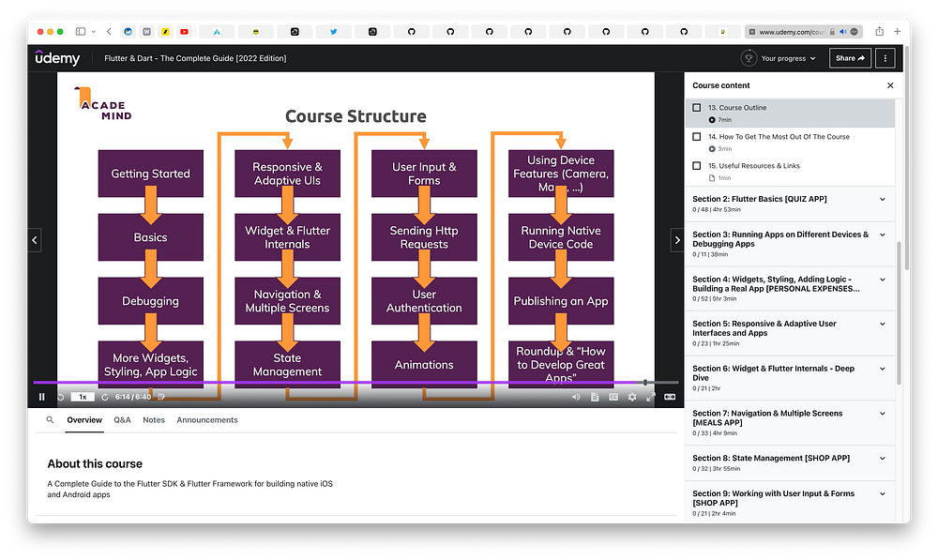Add a note at current time

point(161,397)
